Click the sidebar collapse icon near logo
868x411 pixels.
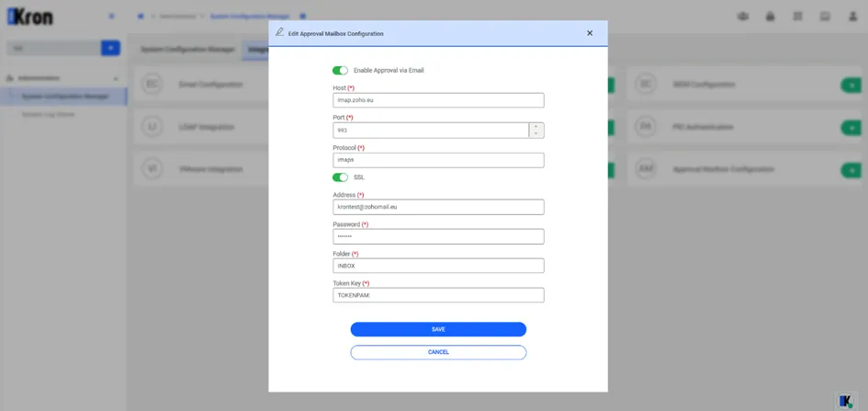111,17
